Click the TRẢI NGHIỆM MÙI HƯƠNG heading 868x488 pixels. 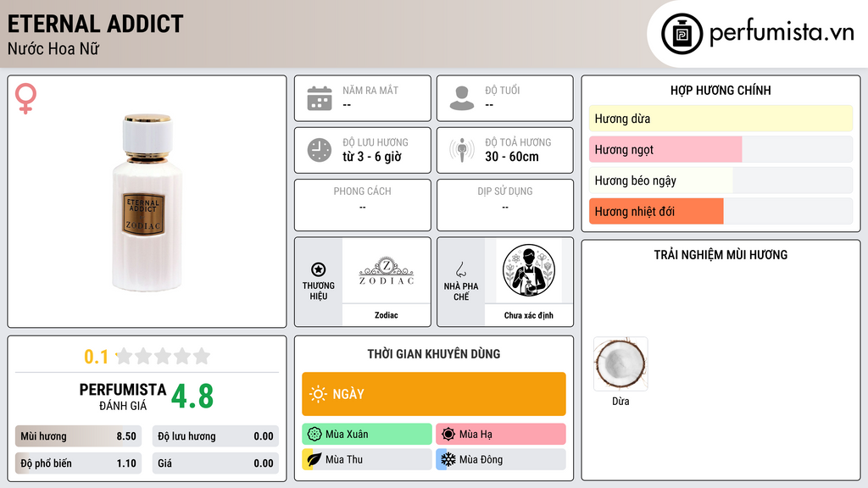point(721,255)
